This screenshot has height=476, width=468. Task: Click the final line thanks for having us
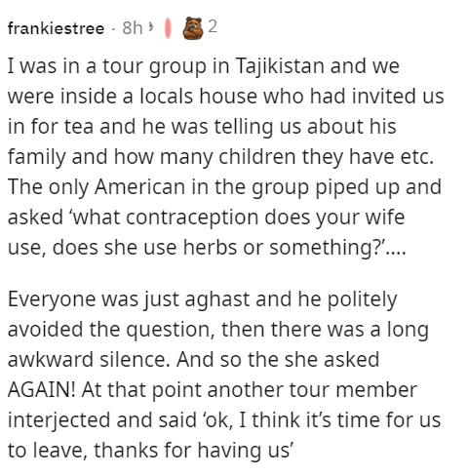point(192,451)
